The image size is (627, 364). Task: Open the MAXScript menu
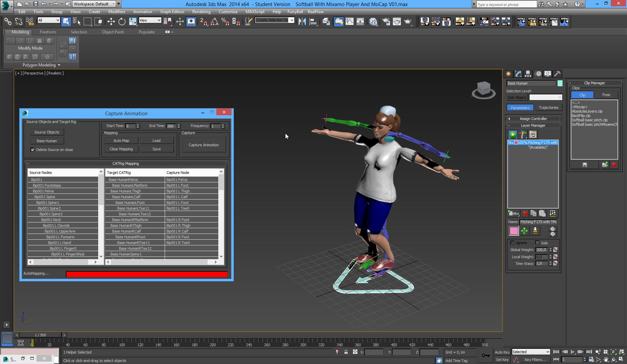[x=255, y=11]
